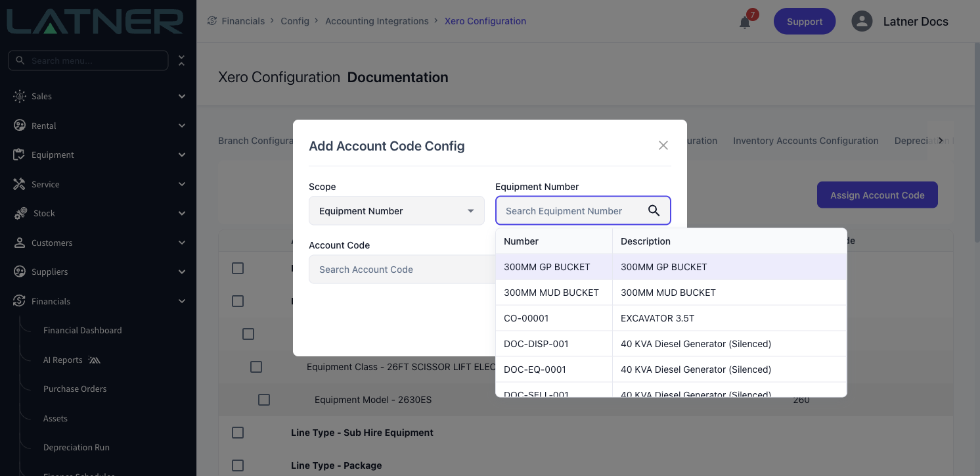
Task: Click the Equipment Number search magnifier icon
Action: point(654,210)
